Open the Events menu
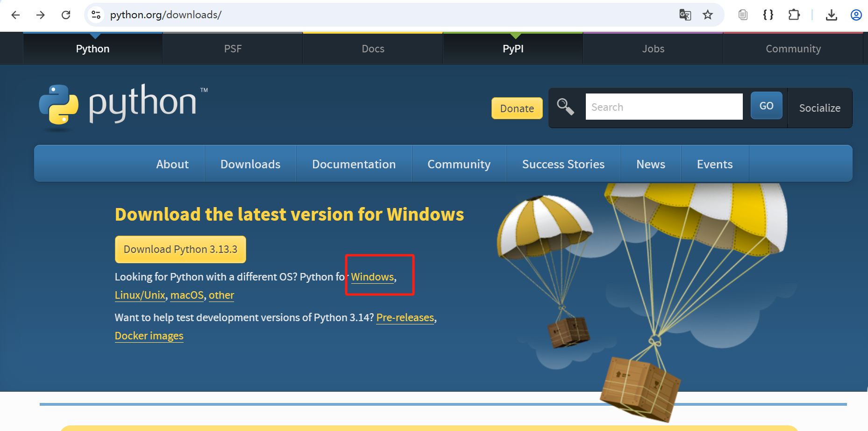 point(715,164)
